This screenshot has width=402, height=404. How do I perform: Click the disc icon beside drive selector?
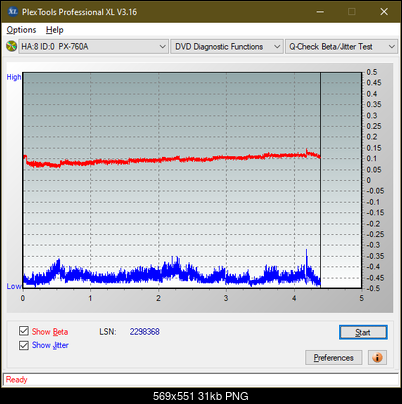tap(11, 46)
